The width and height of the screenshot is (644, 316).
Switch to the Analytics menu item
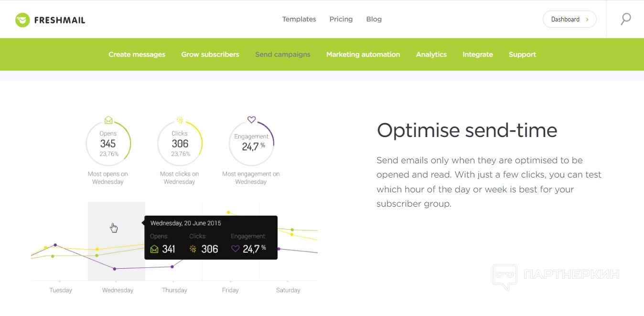click(431, 54)
